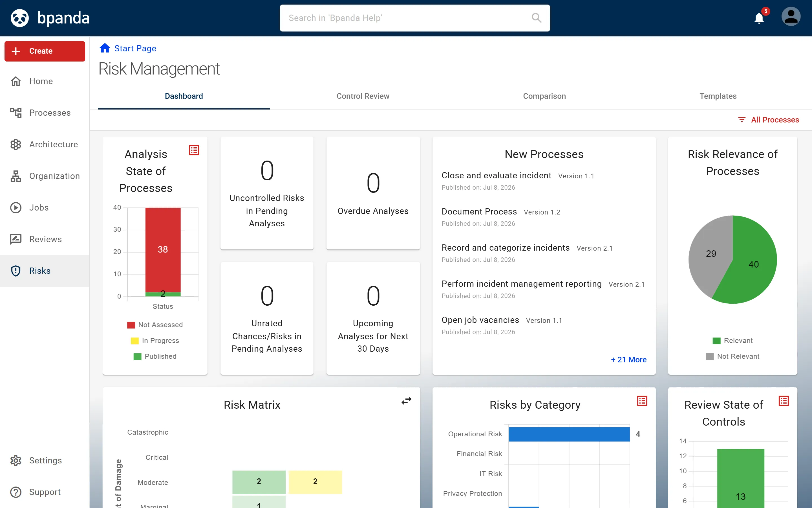Switch to the Templates tab
The height and width of the screenshot is (508, 812).
click(x=718, y=96)
